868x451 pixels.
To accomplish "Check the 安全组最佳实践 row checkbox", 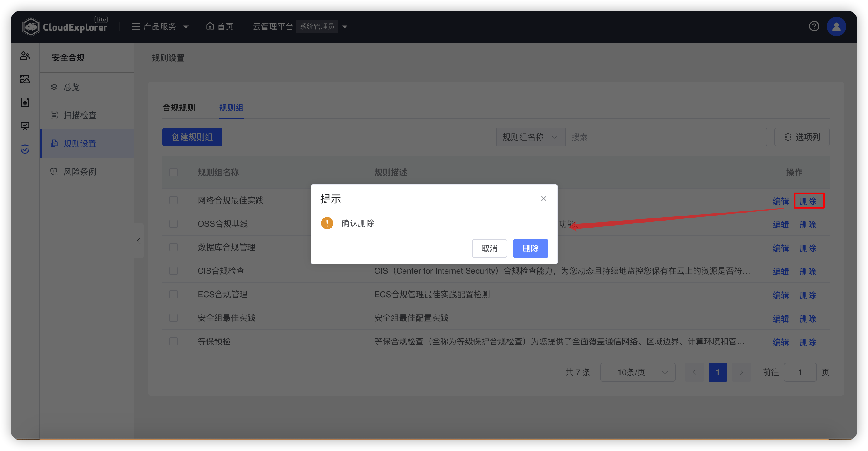I will click(x=174, y=318).
